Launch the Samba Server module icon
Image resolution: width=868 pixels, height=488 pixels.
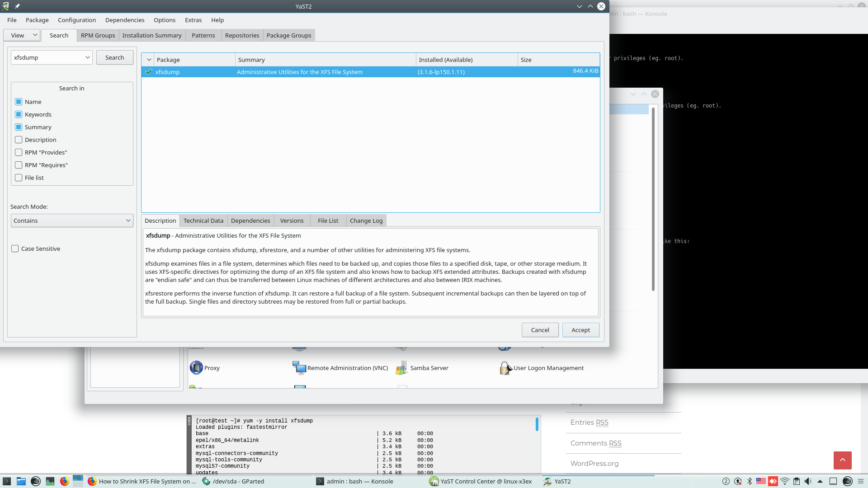click(401, 368)
